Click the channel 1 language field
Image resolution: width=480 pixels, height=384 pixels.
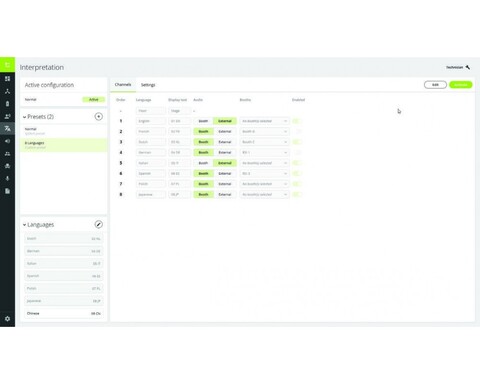[x=151, y=121]
